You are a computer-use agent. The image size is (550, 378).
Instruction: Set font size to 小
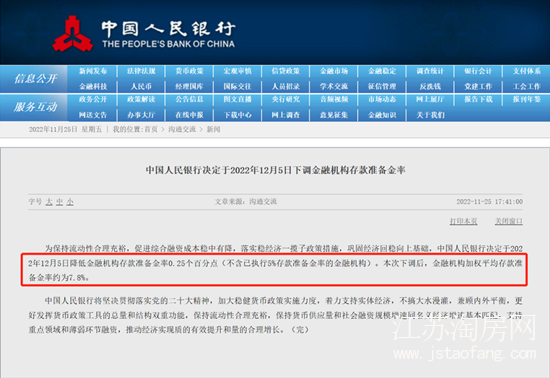click(70, 202)
